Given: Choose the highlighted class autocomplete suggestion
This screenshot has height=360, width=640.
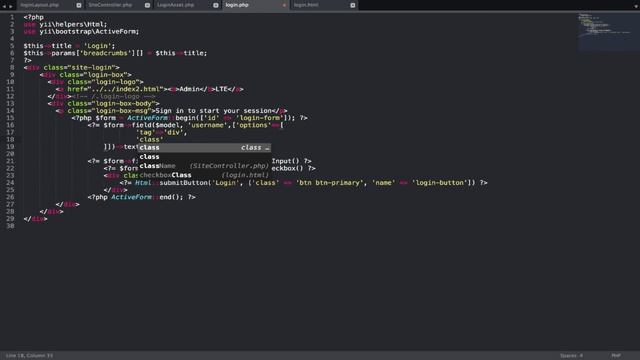Looking at the screenshot, I should point(204,147).
